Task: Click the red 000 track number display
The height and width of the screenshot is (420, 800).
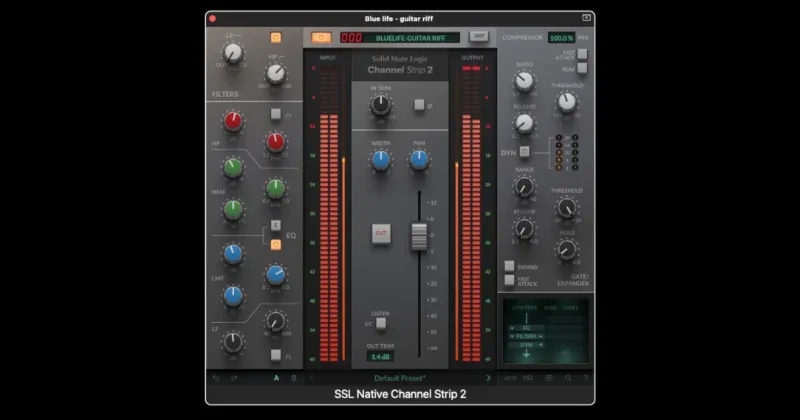Action: tap(351, 38)
